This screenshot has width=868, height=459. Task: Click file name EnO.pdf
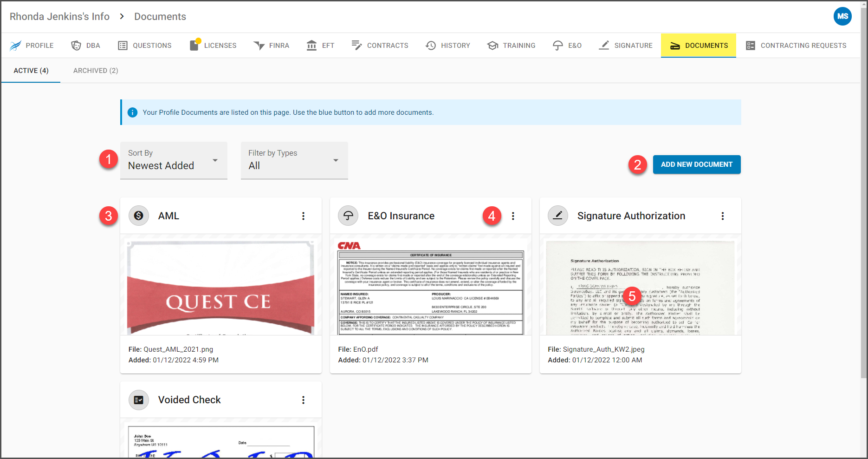(366, 349)
